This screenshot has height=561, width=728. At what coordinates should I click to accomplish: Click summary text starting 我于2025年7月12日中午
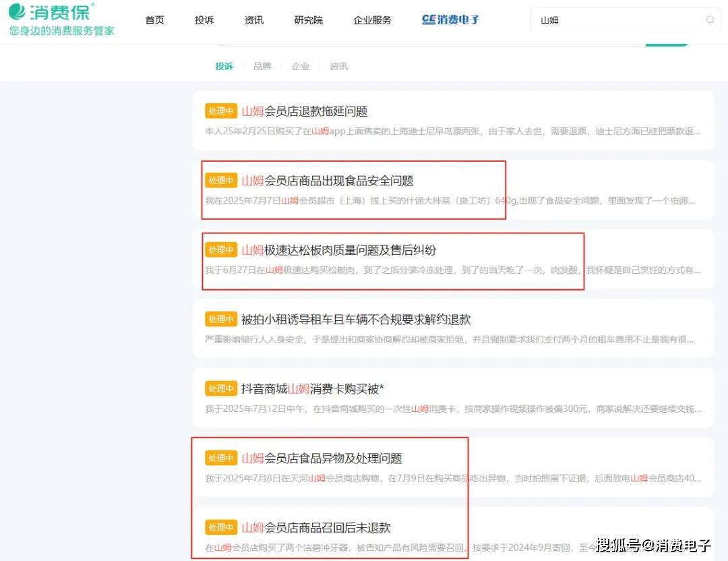pos(453,409)
